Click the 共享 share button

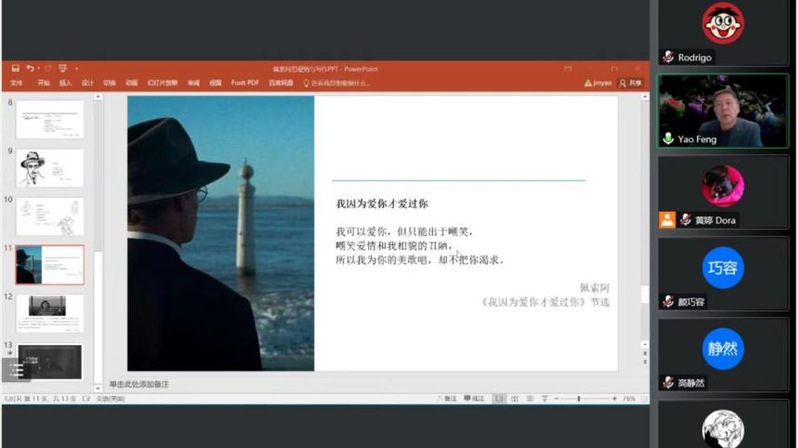pos(630,83)
